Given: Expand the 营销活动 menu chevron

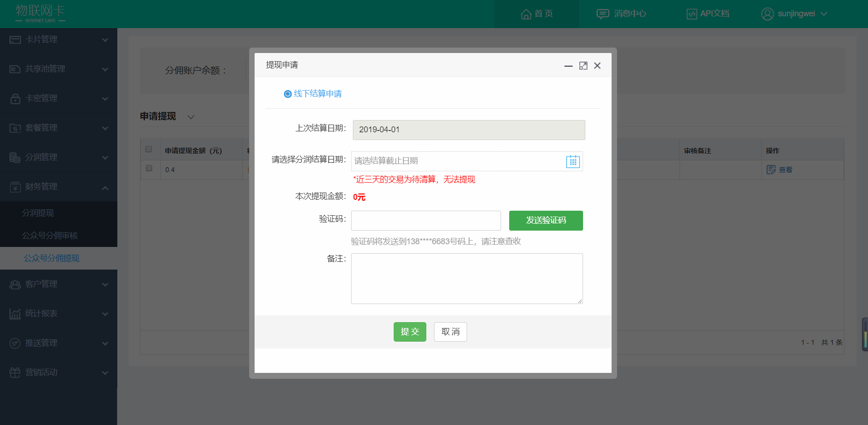Looking at the screenshot, I should 105,373.
